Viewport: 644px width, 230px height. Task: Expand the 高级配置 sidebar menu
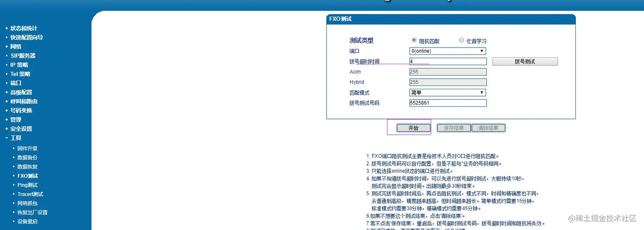21,92
